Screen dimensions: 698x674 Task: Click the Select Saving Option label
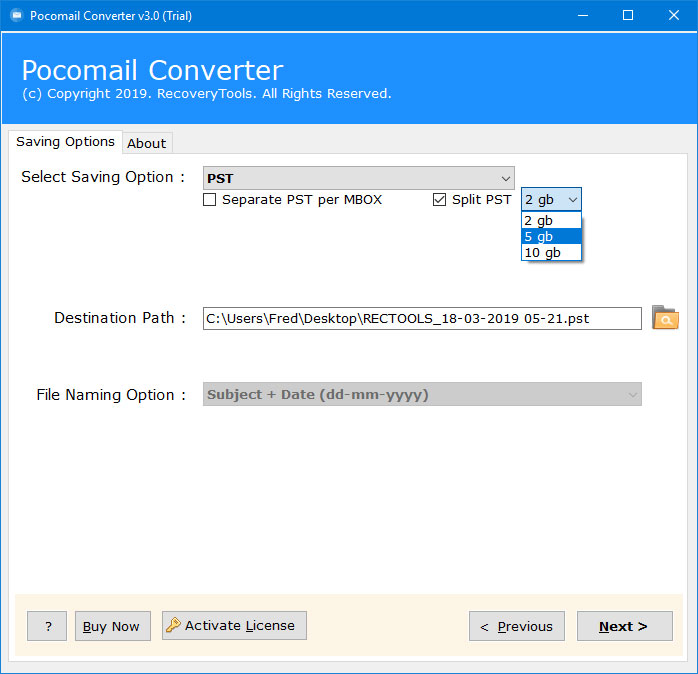coord(103,177)
